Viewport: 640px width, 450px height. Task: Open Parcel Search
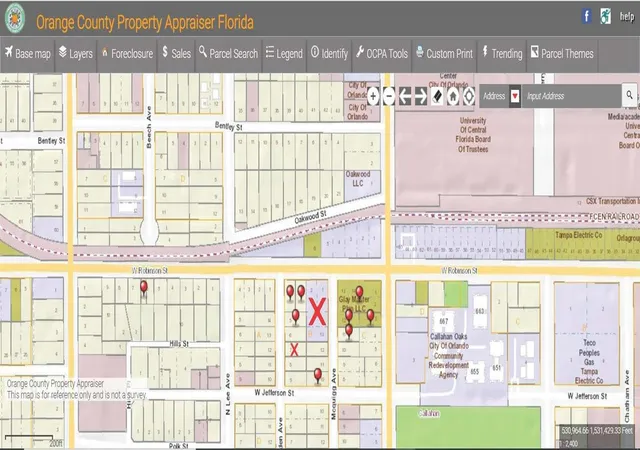pyautogui.click(x=228, y=53)
